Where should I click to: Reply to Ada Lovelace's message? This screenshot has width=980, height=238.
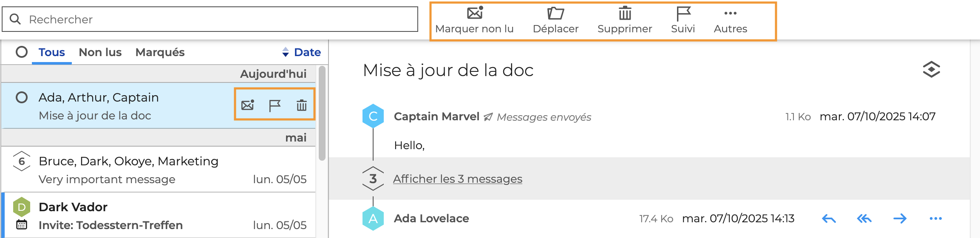tap(829, 219)
